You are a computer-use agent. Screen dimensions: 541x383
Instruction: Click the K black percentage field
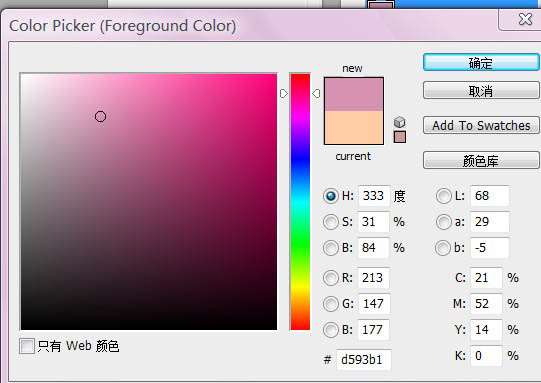(486, 356)
